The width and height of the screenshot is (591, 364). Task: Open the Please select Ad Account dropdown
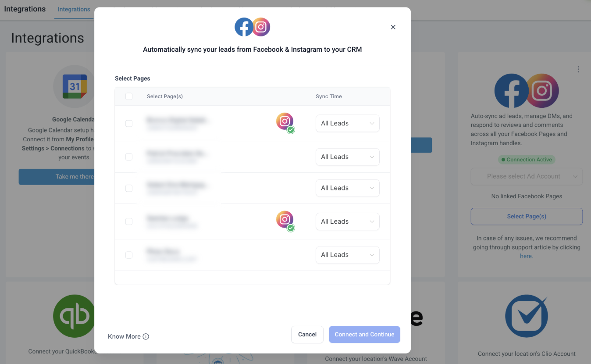point(527,176)
